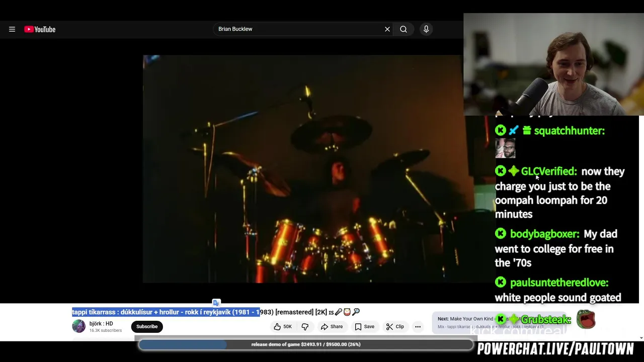Click the 16.3K subscribers text
The height and width of the screenshot is (362, 644).
coord(106,331)
